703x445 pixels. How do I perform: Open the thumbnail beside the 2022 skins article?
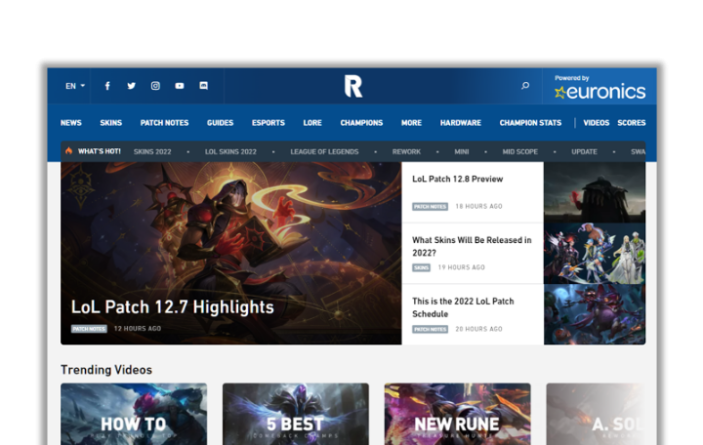[x=595, y=253]
